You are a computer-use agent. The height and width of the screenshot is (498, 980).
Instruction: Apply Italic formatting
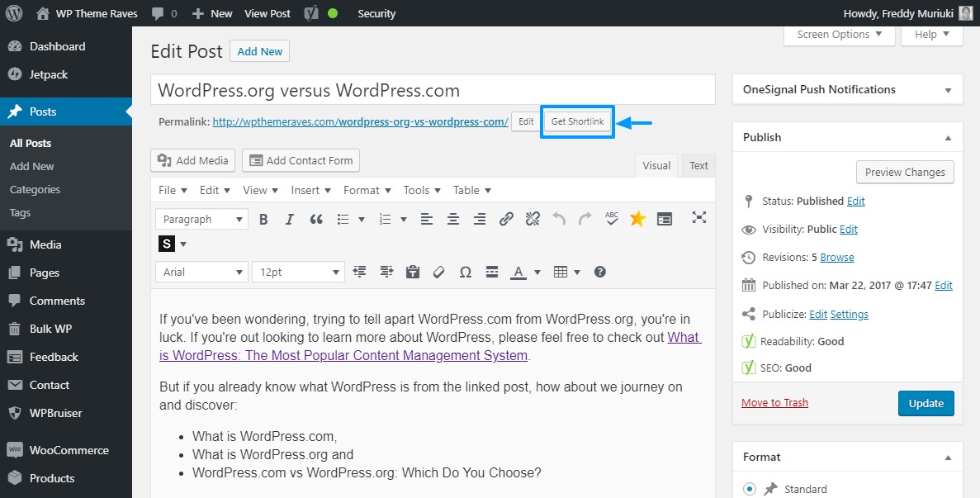coord(289,219)
